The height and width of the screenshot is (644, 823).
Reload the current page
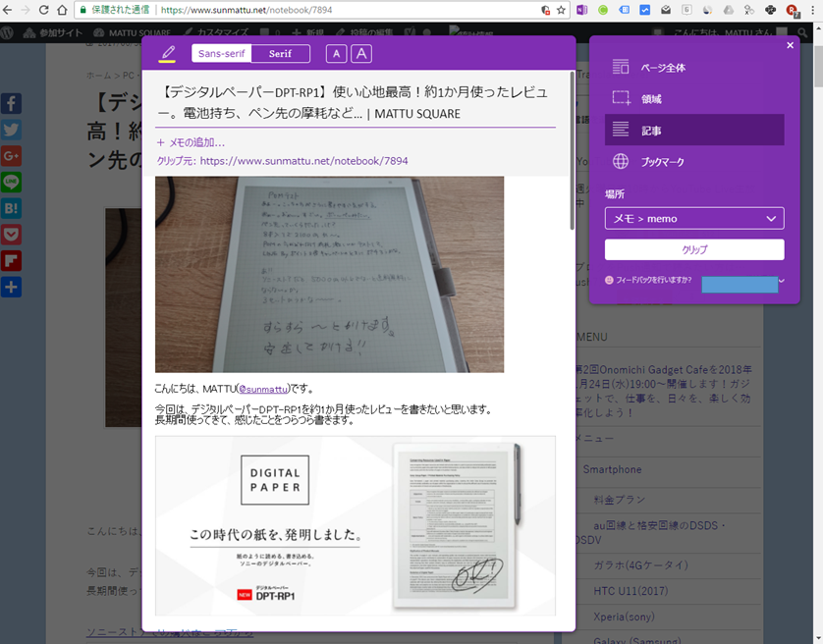43,10
